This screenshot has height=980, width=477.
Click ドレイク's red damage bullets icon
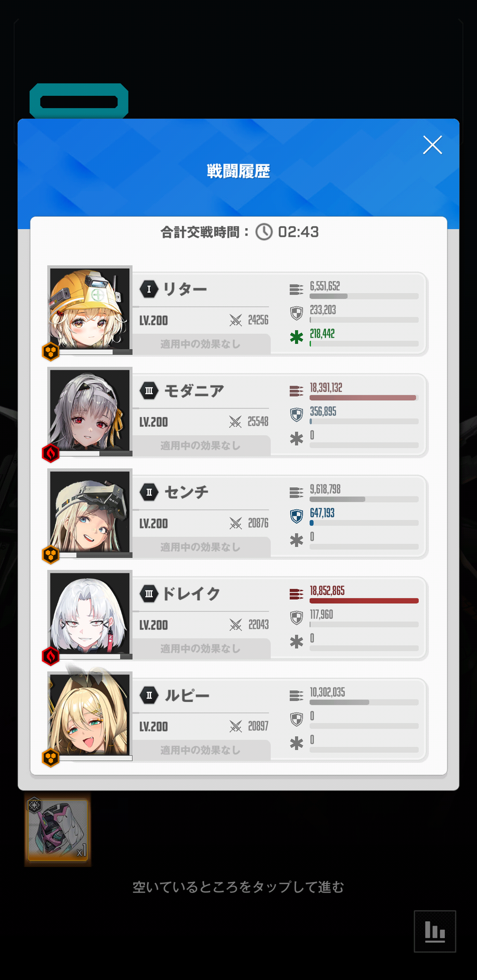[x=296, y=594]
